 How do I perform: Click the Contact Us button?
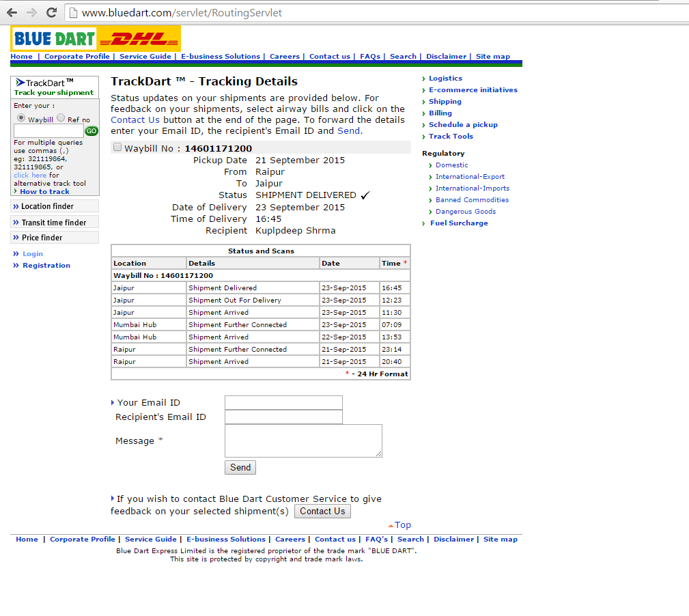click(322, 512)
